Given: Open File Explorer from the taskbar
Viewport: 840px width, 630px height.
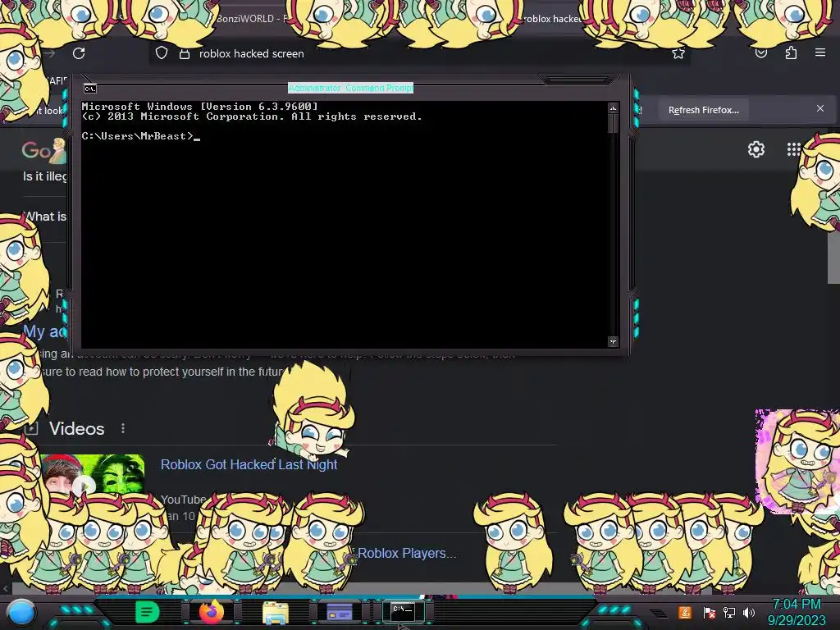Looking at the screenshot, I should [x=276, y=612].
